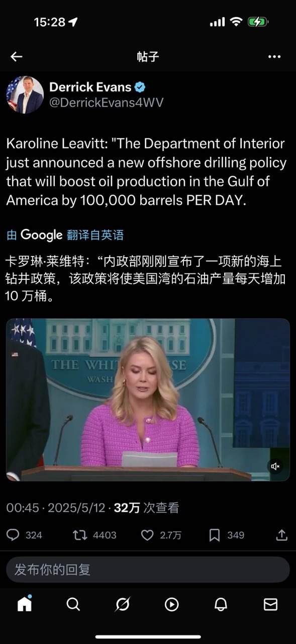Viewport: 296px width, 644px height.
Task: Tap the back arrow icon
Action: pyautogui.click(x=17, y=56)
